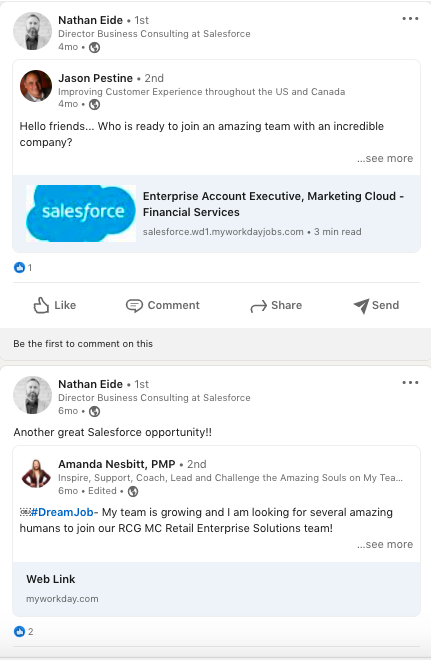Share the Jason Pestine repost
This screenshot has width=431, height=660.
[276, 305]
